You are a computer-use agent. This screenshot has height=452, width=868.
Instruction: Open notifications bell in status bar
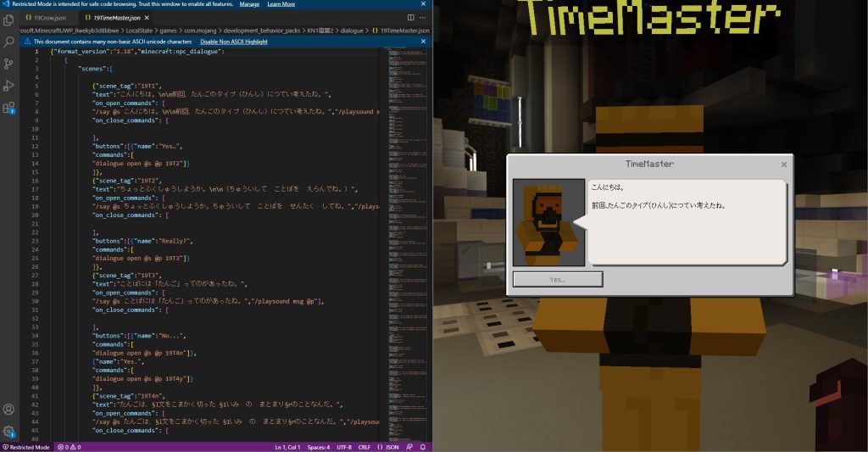coord(423,447)
